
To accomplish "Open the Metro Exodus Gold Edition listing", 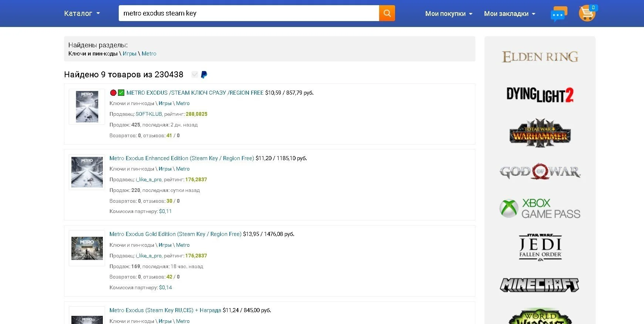I will [175, 234].
